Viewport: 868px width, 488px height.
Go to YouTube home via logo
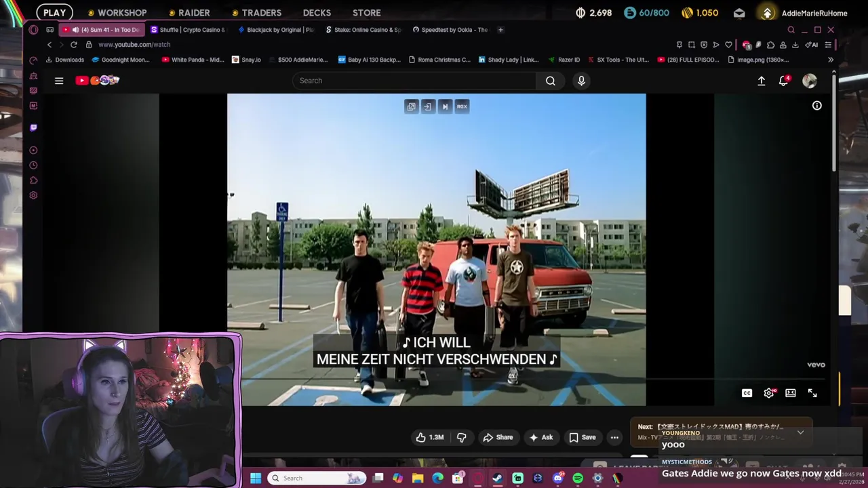point(97,81)
